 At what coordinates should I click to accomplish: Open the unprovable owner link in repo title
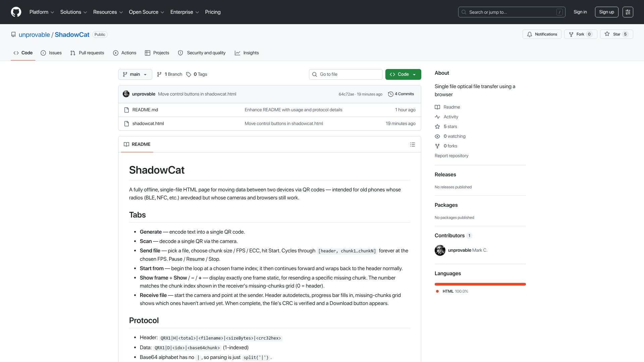click(34, 35)
